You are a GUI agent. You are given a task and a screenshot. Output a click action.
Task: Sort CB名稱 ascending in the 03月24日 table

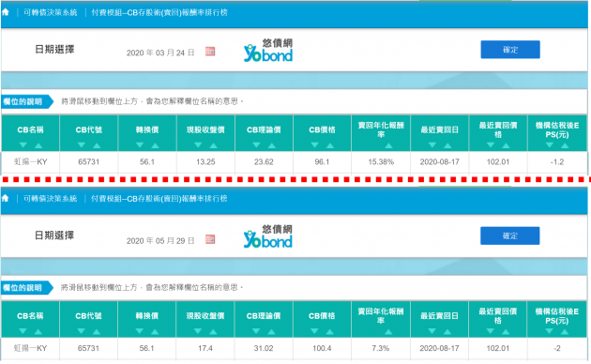pyautogui.click(x=38, y=145)
